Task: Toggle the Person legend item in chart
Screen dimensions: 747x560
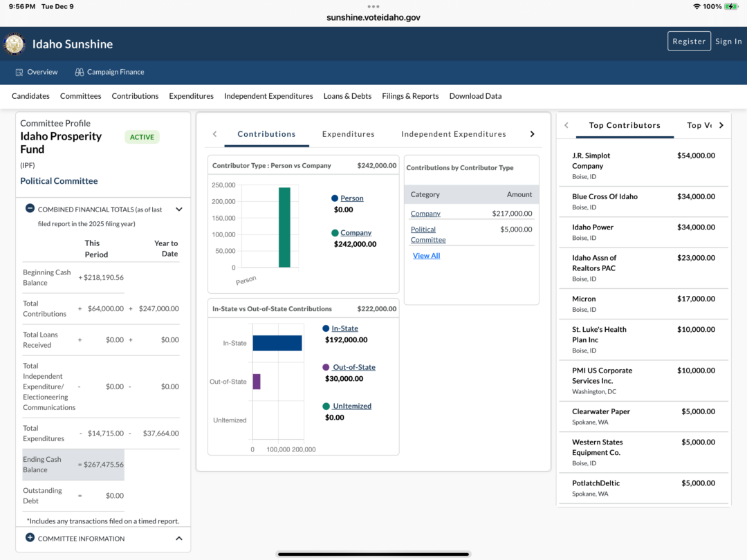Action: 351,198
